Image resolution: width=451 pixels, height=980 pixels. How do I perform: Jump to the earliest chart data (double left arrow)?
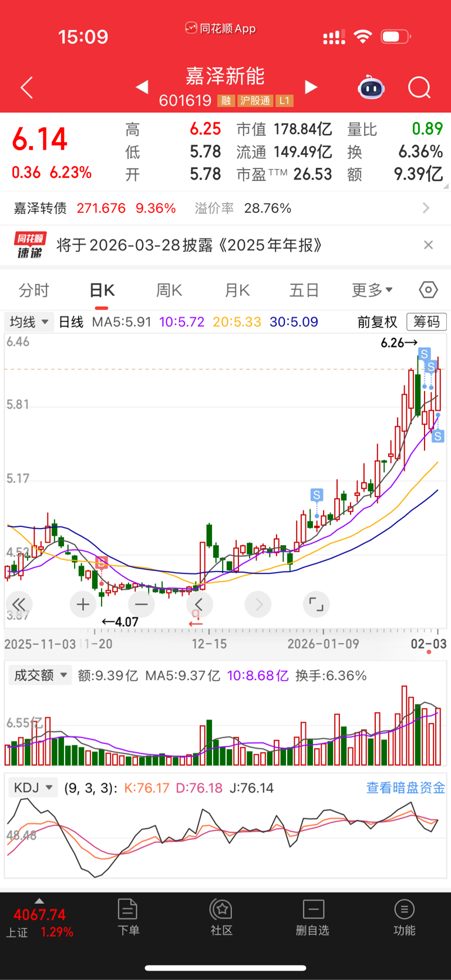pos(18,604)
